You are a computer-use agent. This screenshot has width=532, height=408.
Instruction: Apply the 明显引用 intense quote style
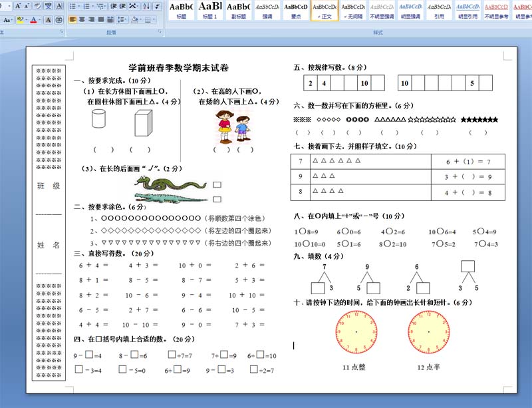[x=468, y=11]
